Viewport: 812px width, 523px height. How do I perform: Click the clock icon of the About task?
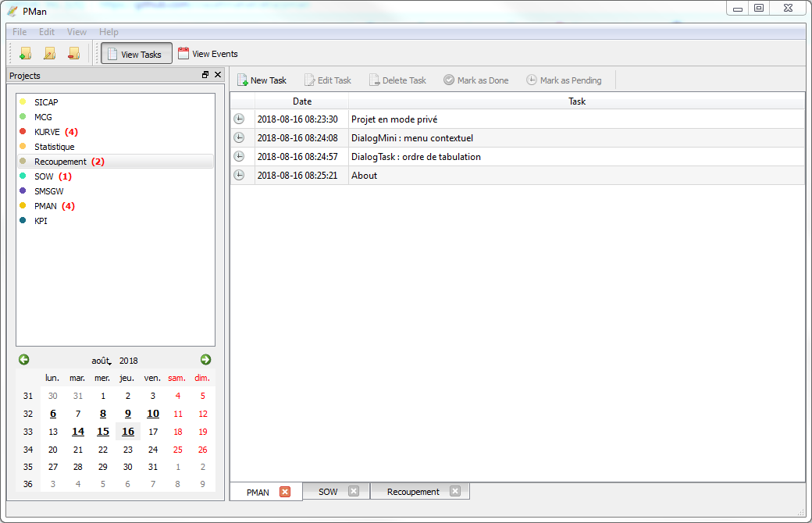coord(239,175)
